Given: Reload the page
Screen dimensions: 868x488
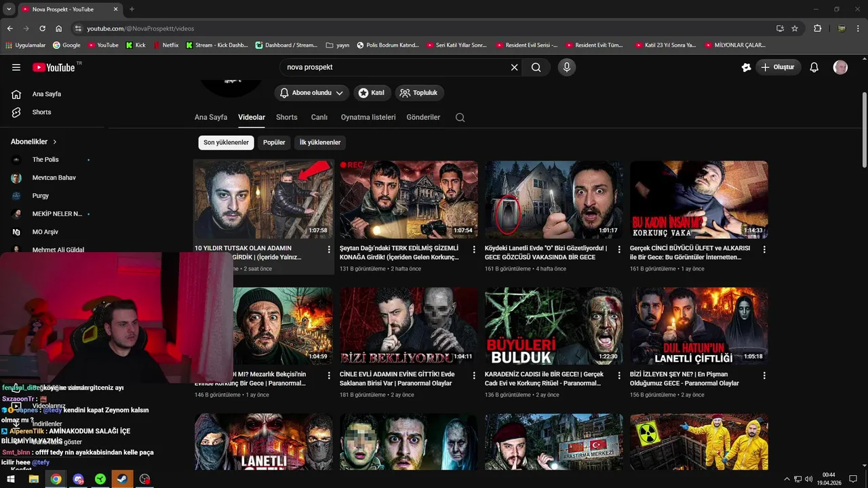Looking at the screenshot, I should (42, 28).
